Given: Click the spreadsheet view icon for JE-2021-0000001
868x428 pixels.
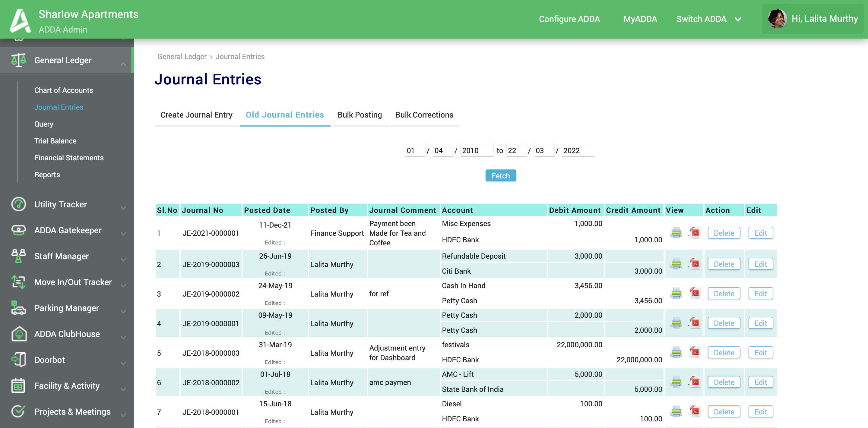Looking at the screenshot, I should (x=676, y=232).
